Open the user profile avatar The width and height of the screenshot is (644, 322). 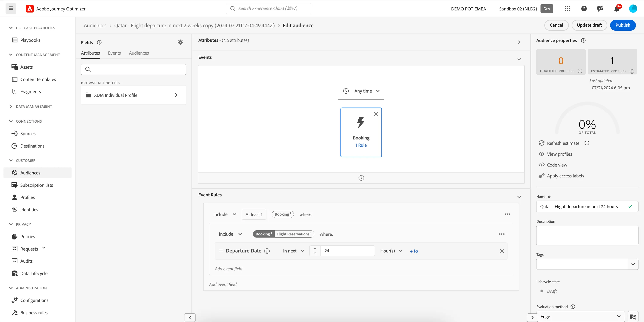coord(633,9)
